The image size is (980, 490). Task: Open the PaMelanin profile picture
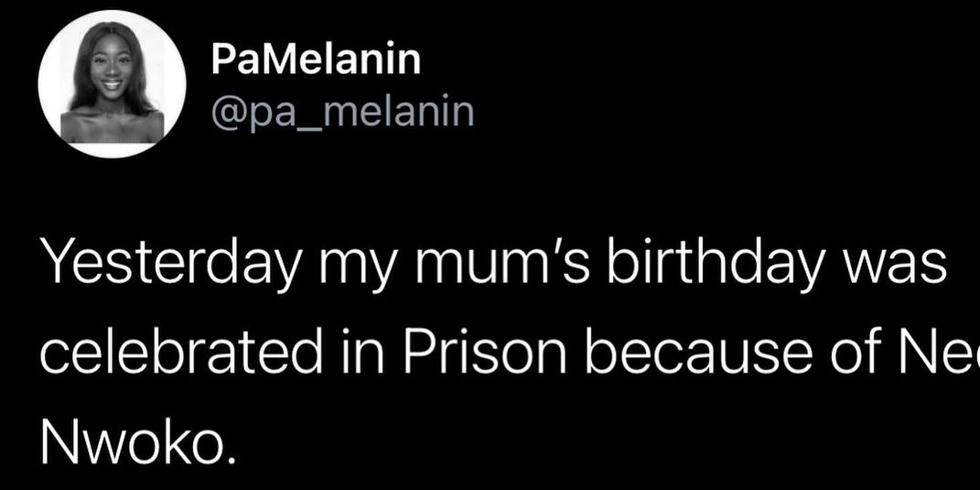(x=112, y=84)
